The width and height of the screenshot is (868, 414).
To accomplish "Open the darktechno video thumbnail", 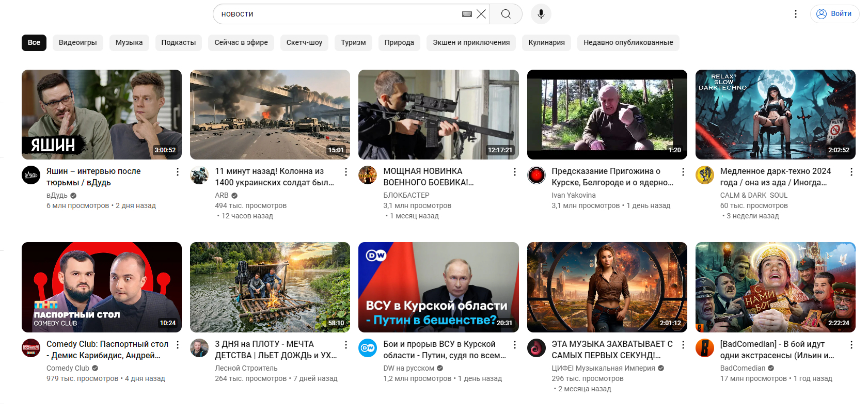I will click(775, 114).
